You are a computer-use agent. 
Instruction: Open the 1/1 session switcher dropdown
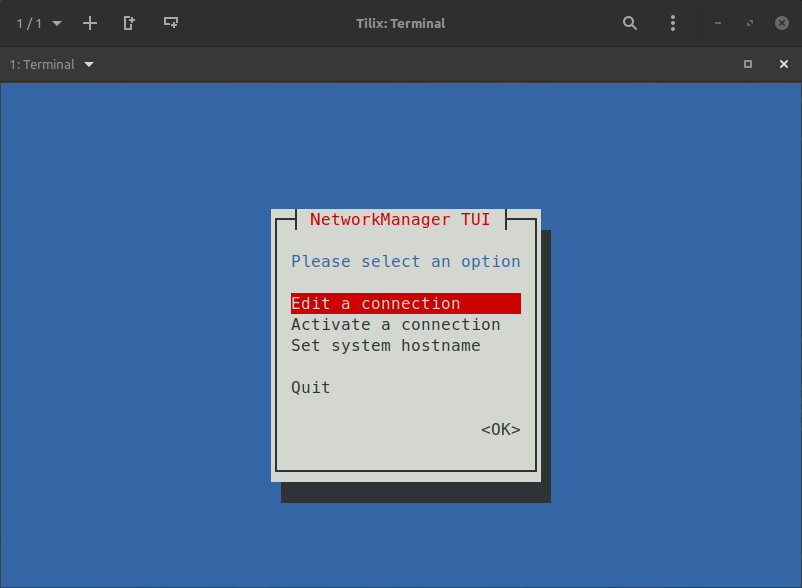tap(38, 23)
